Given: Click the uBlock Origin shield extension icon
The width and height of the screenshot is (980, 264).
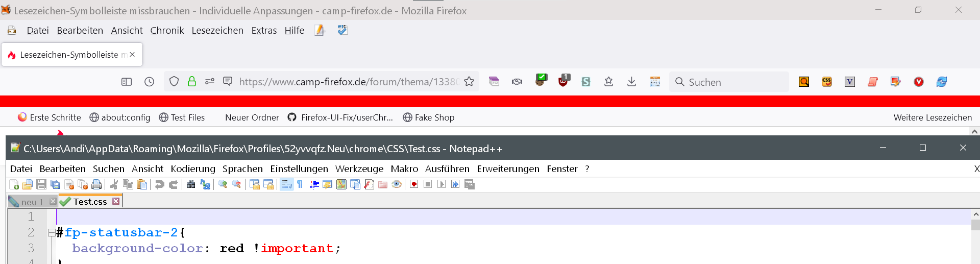Looking at the screenshot, I should pyautogui.click(x=563, y=81).
